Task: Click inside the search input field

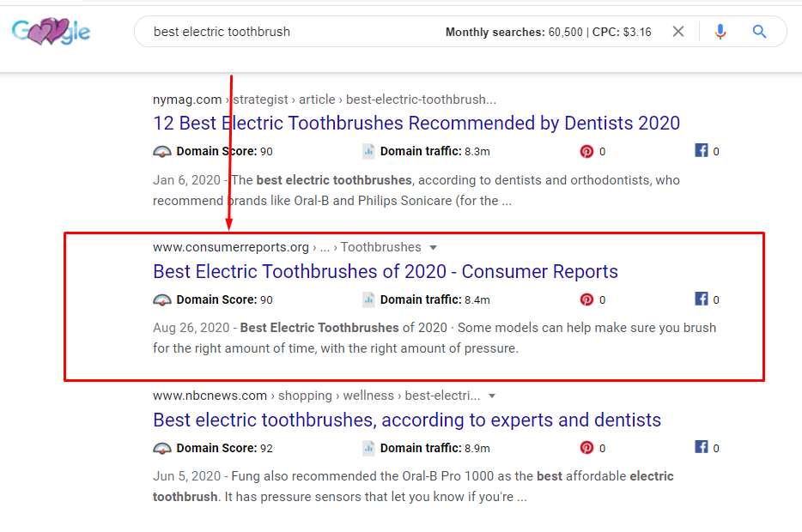Action: 258,31
